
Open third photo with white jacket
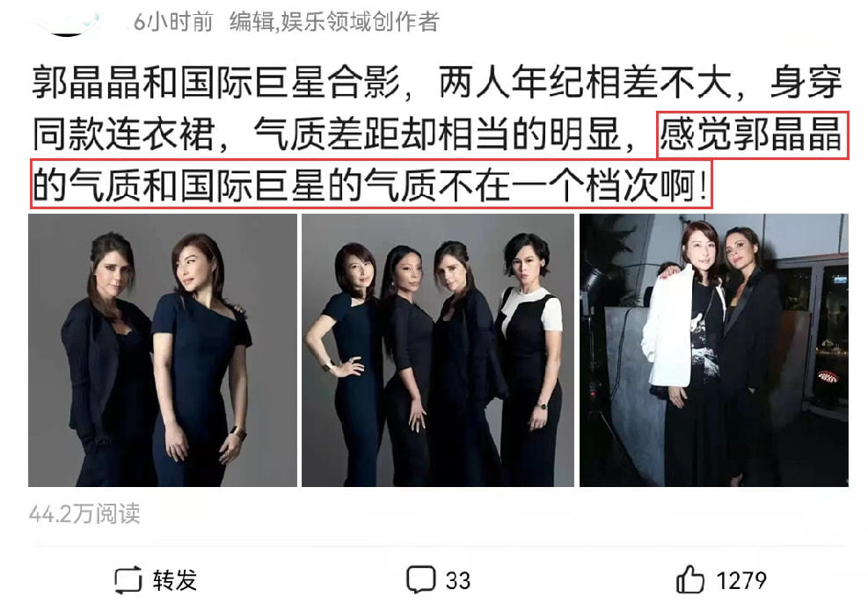pos(713,350)
